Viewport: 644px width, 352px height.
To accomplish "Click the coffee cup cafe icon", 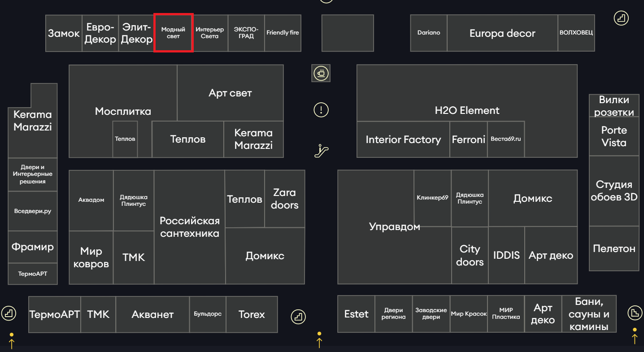I will pos(321,73).
